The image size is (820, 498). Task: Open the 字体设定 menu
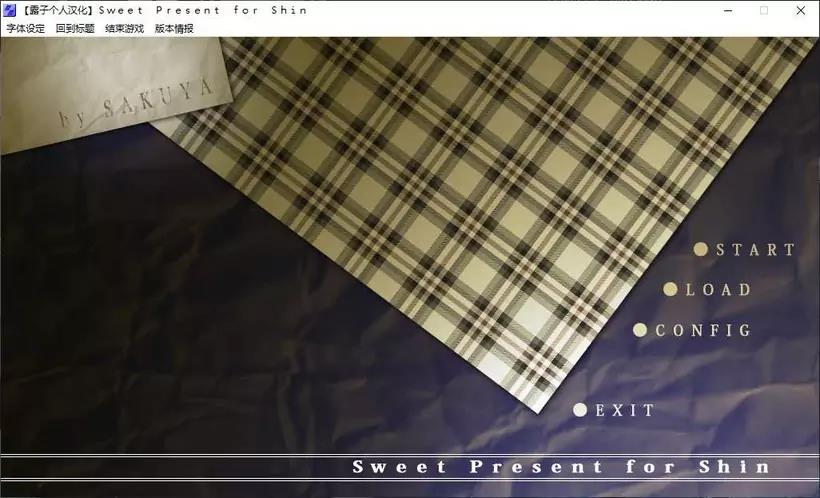[x=26, y=29]
